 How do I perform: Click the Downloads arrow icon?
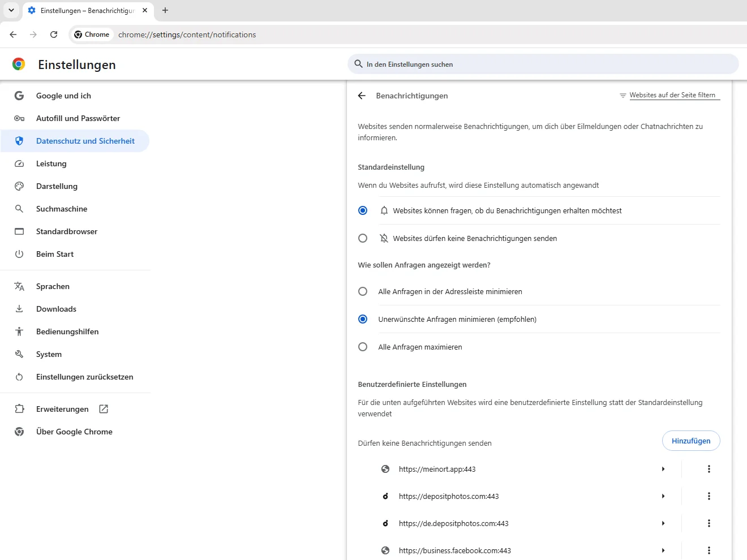click(x=19, y=309)
